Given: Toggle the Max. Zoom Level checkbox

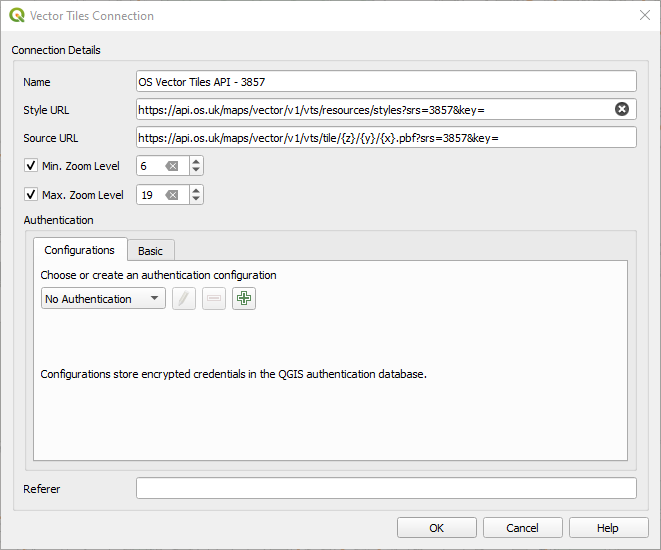Looking at the screenshot, I should point(31,194).
